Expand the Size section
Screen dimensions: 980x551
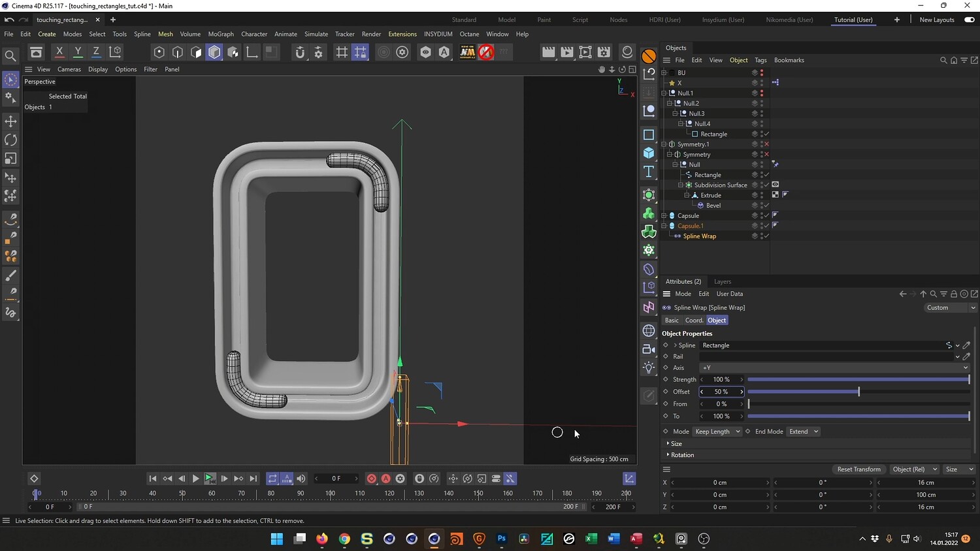tap(676, 443)
